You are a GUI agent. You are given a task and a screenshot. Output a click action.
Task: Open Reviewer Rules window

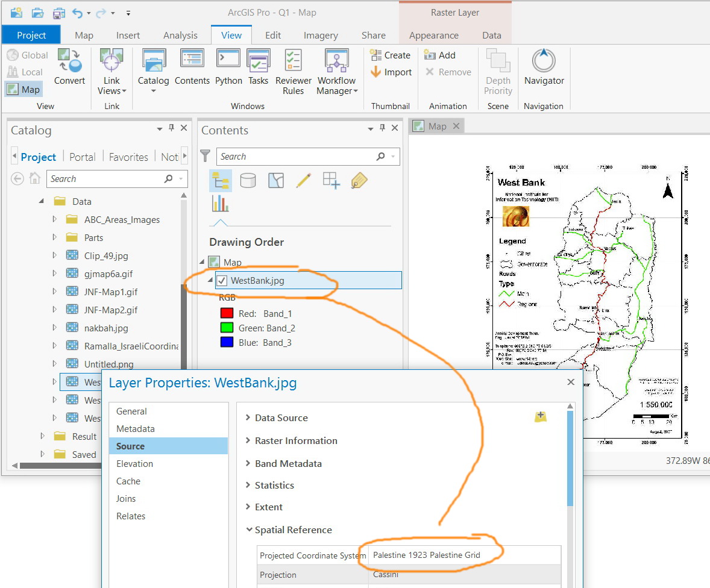click(294, 72)
